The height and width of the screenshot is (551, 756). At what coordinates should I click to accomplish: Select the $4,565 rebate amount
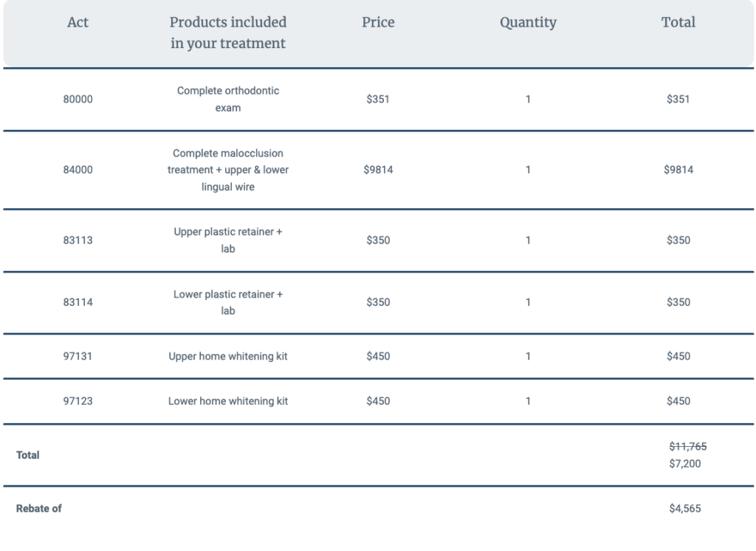point(684,509)
